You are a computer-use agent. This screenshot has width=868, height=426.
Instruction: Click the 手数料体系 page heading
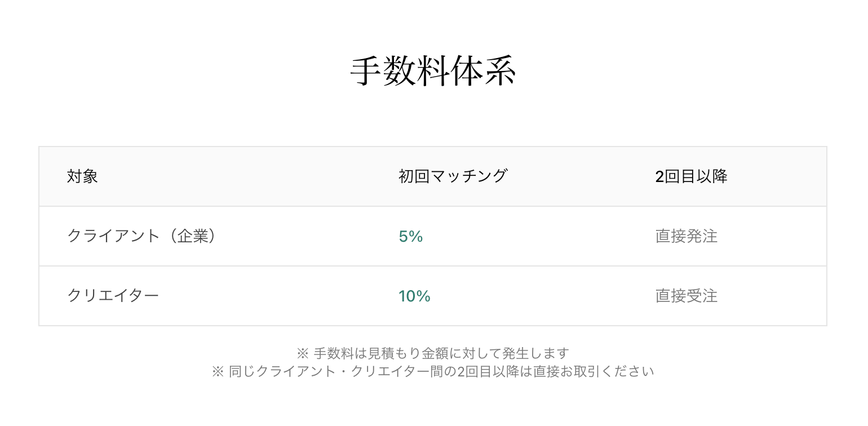tap(433, 72)
